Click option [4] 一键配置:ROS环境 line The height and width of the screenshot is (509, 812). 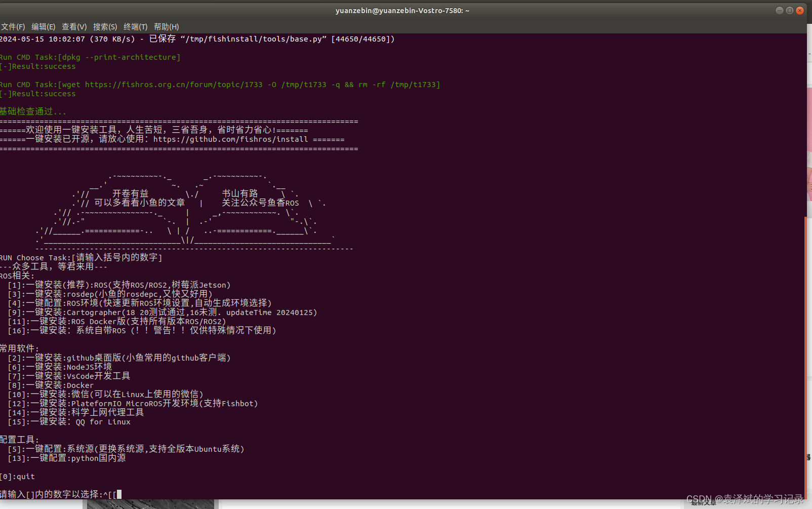[x=140, y=303]
